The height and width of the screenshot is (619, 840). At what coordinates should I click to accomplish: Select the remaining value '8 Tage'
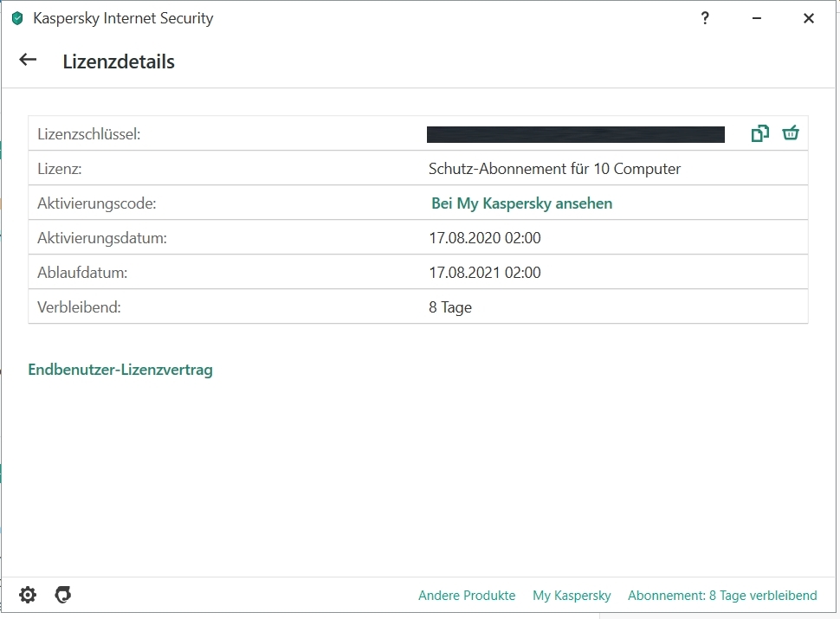[450, 307]
